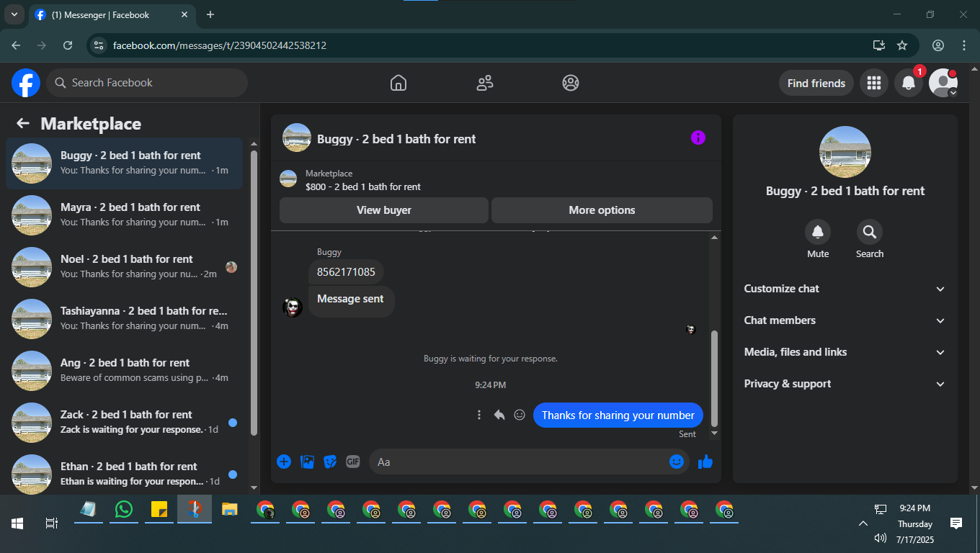Click the Facebook logo
This screenshot has height=553, width=980.
coord(26,83)
